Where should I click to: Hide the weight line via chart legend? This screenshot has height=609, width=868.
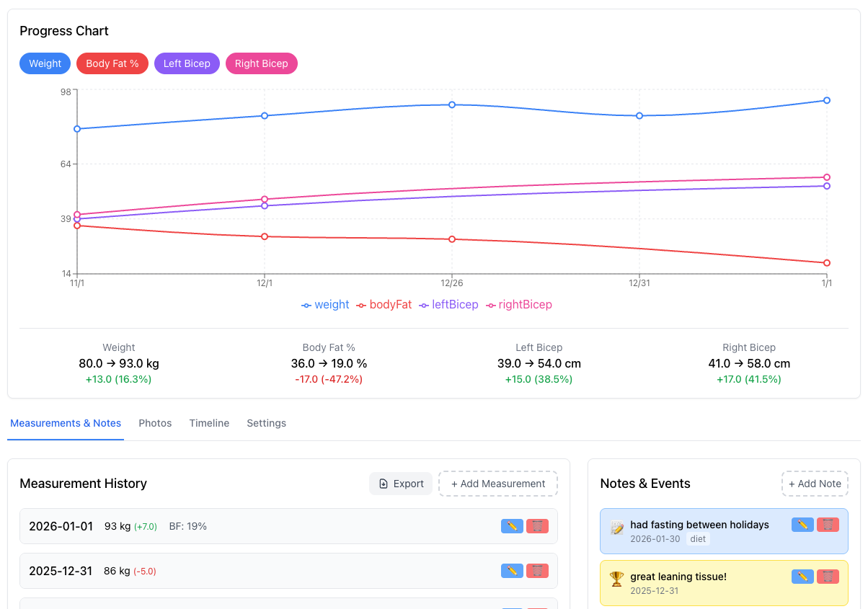click(x=329, y=304)
